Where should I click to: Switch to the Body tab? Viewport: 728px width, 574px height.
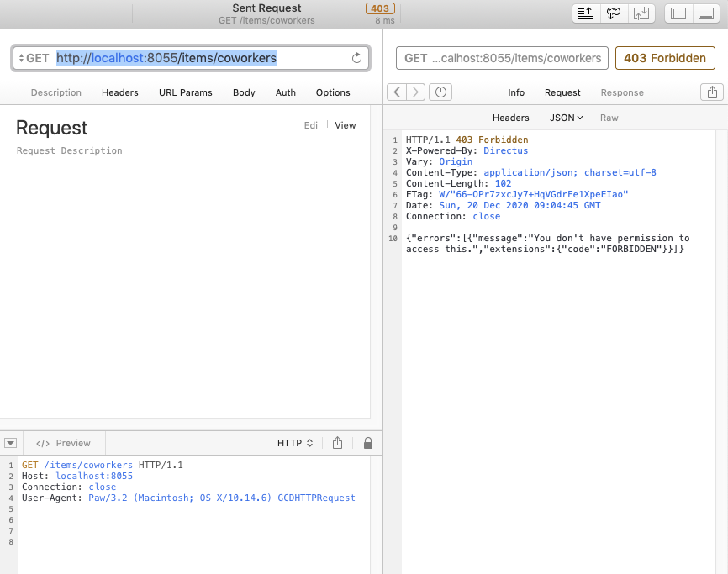(x=244, y=92)
